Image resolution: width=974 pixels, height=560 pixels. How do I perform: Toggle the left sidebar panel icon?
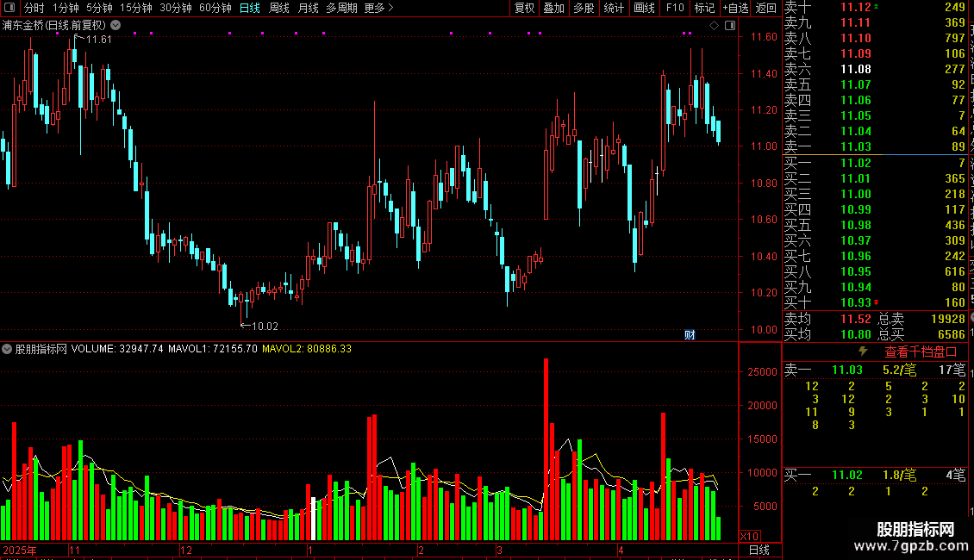tap(9, 8)
